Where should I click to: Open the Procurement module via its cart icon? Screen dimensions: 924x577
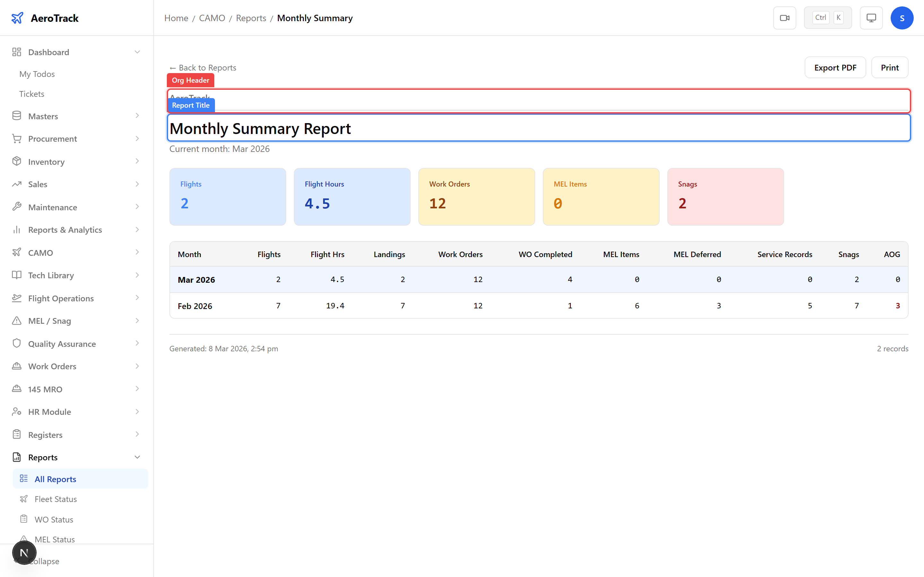17,138
